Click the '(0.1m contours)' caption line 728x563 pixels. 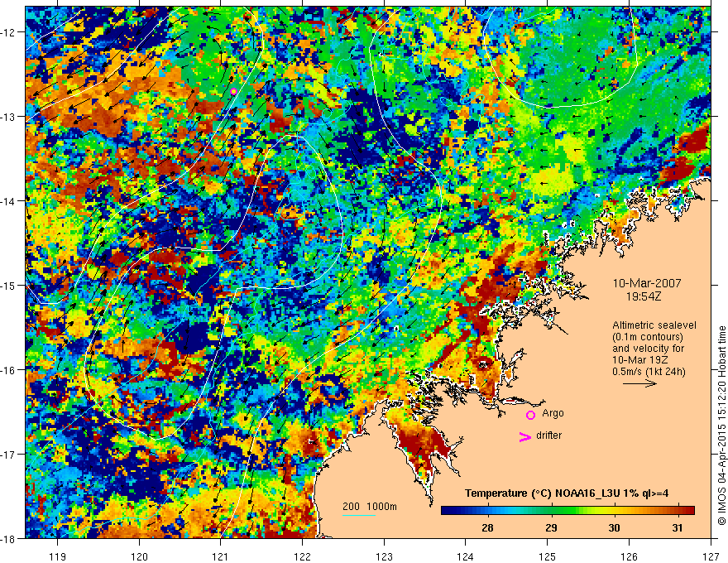648,337
